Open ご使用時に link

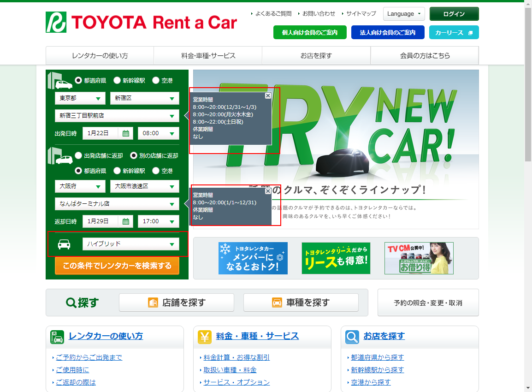coord(72,370)
